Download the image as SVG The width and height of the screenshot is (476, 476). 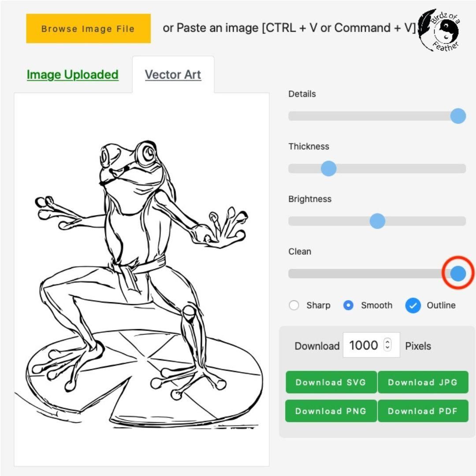click(331, 382)
